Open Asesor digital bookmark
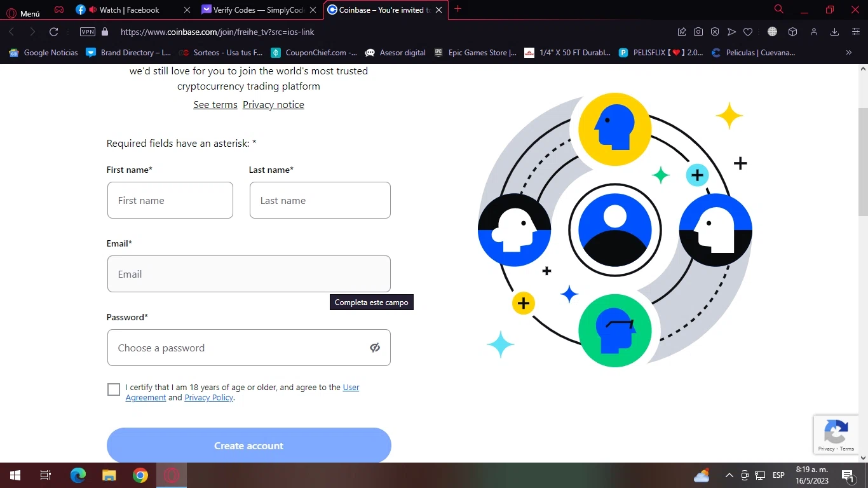The image size is (868, 488). click(x=395, y=53)
